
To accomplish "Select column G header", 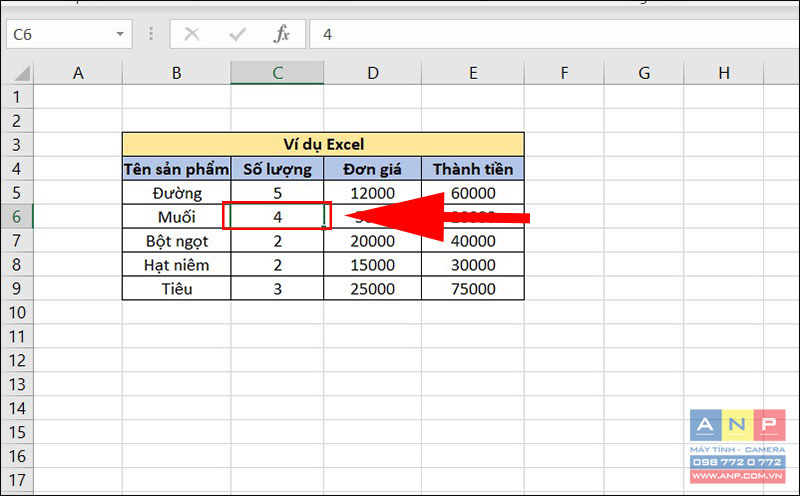I will [x=644, y=73].
